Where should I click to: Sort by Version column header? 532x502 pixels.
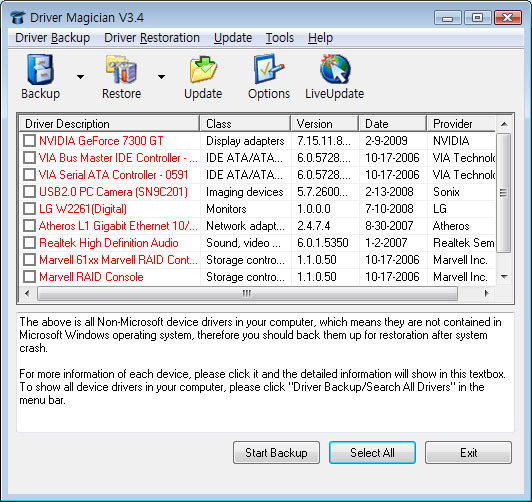325,123
